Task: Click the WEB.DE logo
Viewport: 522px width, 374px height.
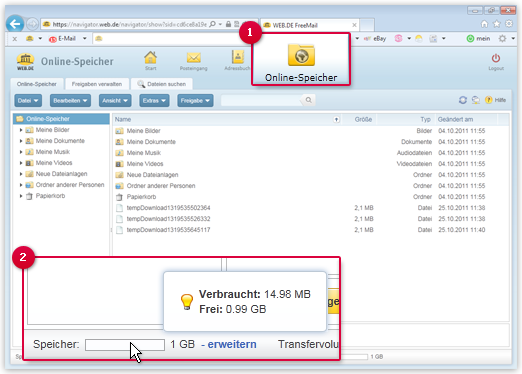Action: pos(25,61)
